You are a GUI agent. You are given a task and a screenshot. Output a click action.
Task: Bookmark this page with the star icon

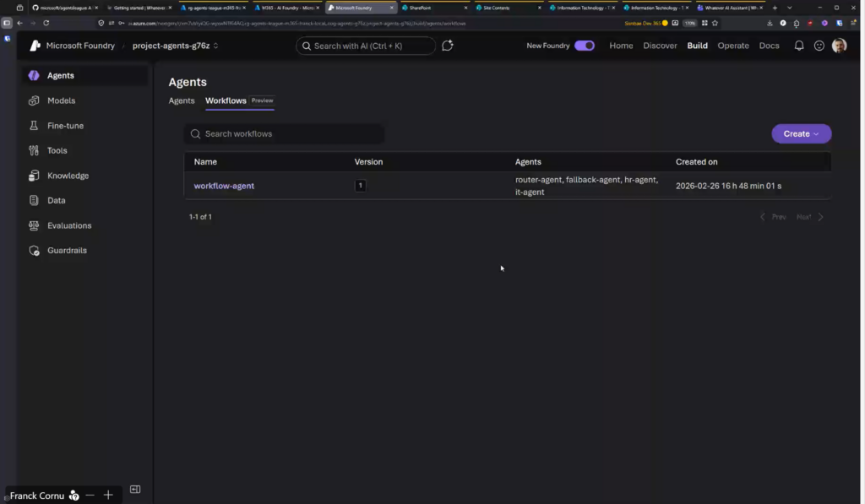point(715,23)
